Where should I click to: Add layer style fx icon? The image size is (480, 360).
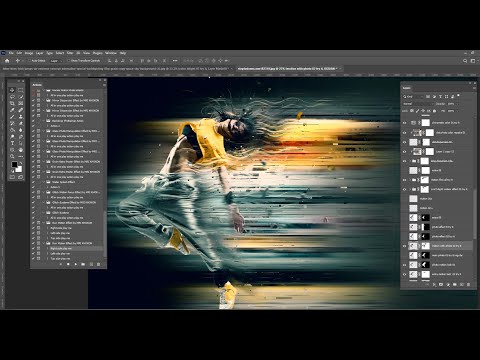click(434, 284)
